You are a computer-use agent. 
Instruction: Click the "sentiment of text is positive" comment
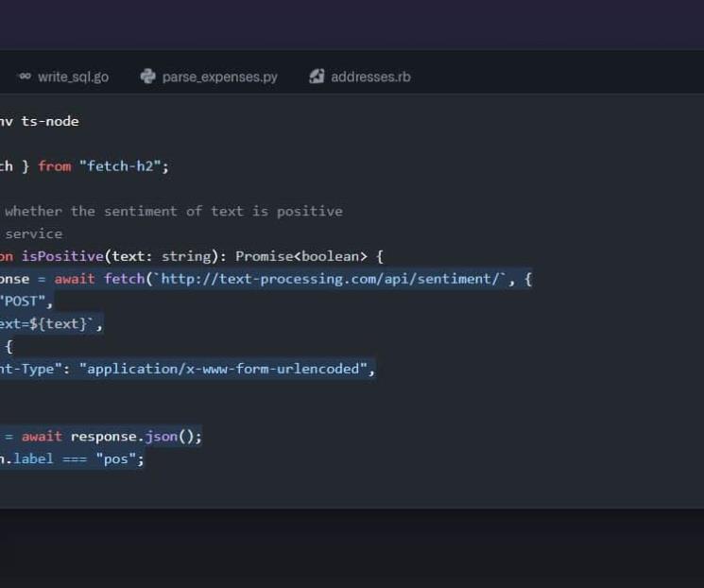pyautogui.click(x=223, y=211)
